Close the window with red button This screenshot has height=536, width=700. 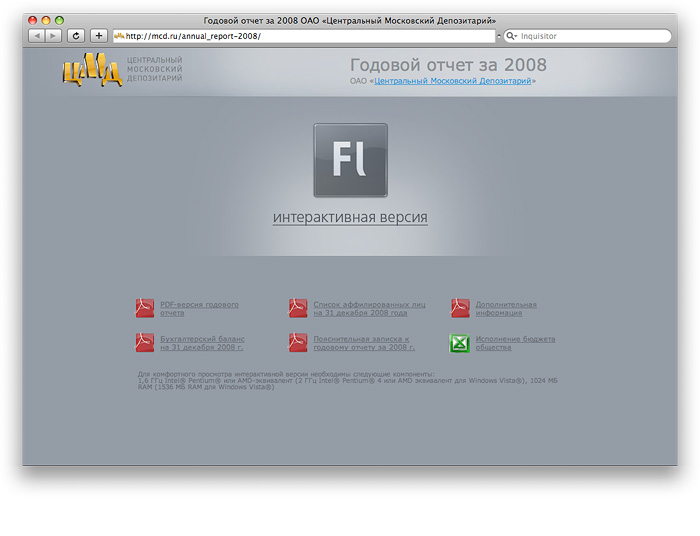[33, 20]
